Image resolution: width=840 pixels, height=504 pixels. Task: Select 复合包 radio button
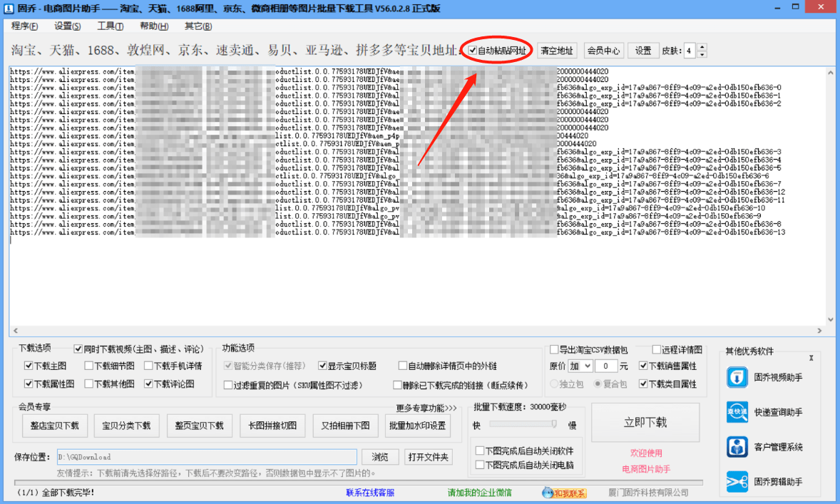[598, 384]
